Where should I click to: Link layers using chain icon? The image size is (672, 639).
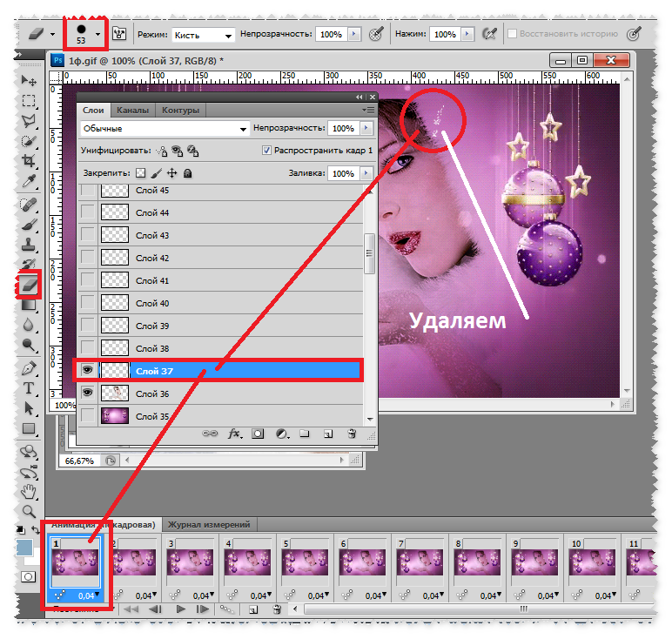(210, 434)
